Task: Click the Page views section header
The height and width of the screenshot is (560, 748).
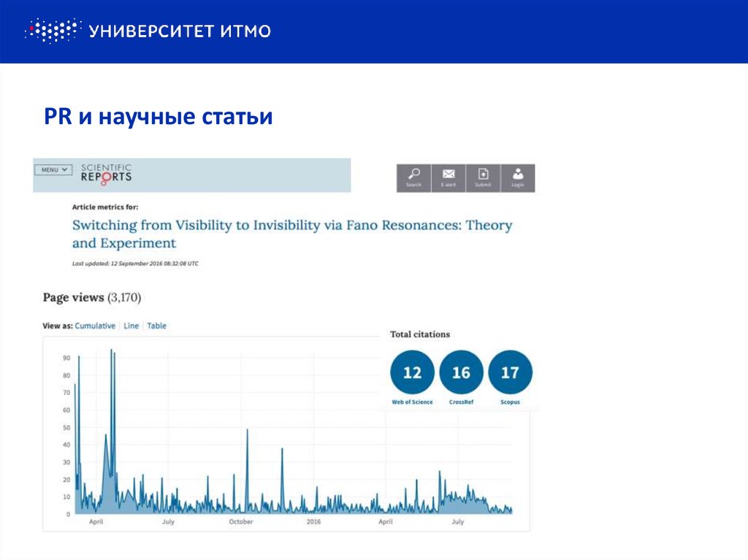Action: click(x=74, y=297)
